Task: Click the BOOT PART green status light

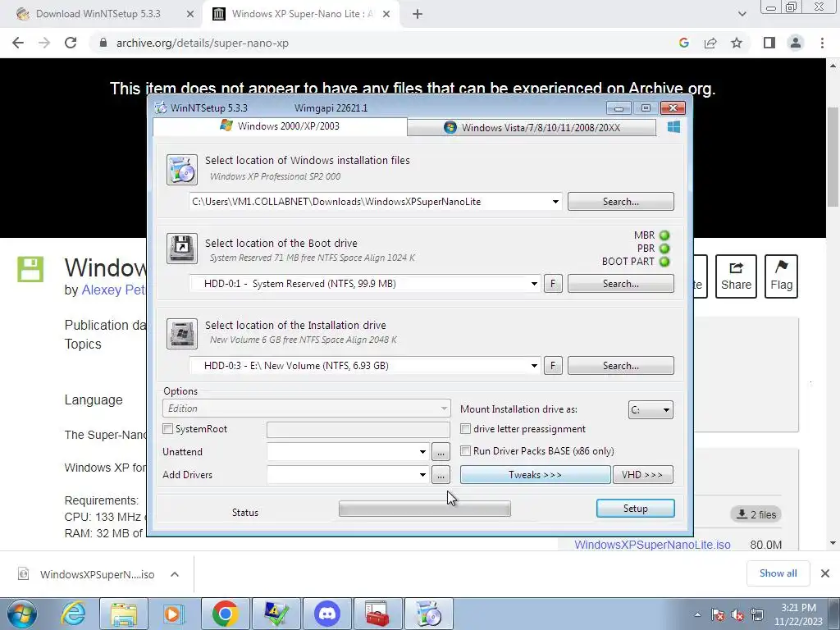Action: pos(664,262)
